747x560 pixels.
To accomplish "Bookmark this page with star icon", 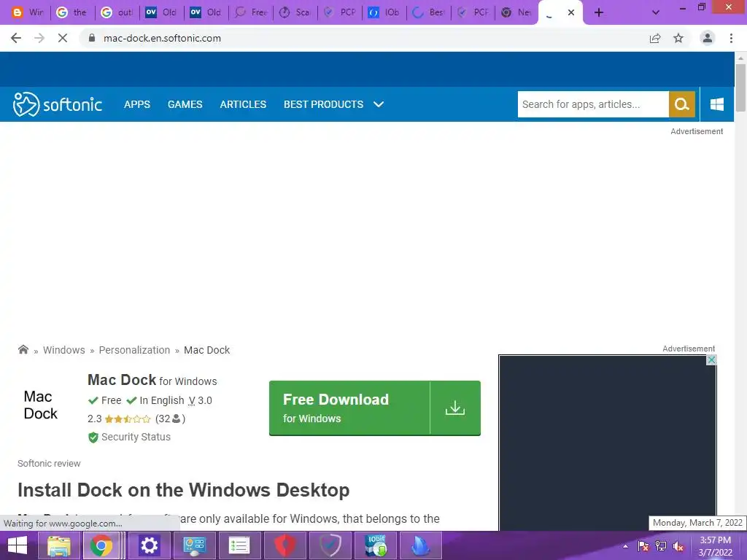I will point(678,38).
